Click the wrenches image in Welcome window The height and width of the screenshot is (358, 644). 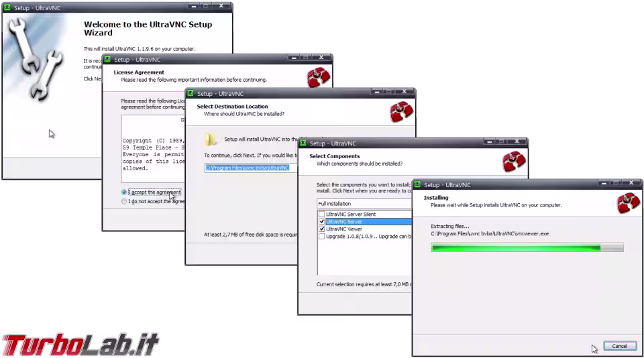[35, 59]
